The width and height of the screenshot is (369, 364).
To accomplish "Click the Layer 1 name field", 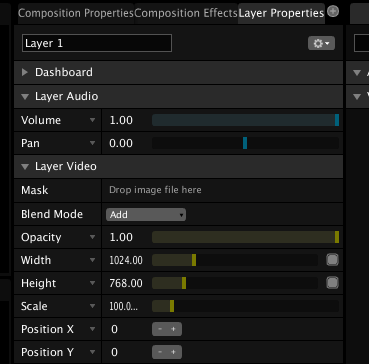I will [97, 43].
